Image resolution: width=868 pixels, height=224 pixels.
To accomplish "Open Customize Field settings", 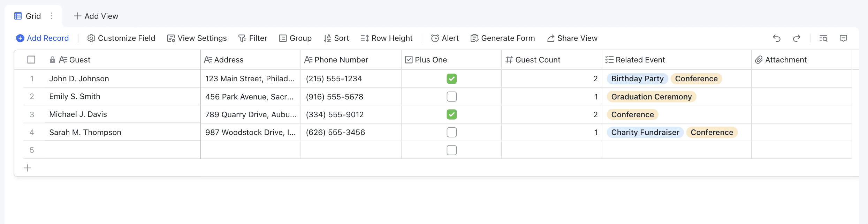I will coord(121,38).
